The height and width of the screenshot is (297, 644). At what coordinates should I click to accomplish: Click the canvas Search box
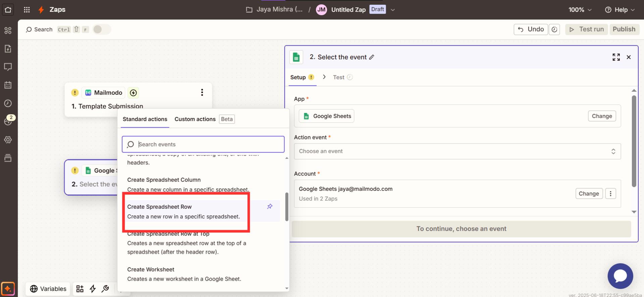point(39,30)
